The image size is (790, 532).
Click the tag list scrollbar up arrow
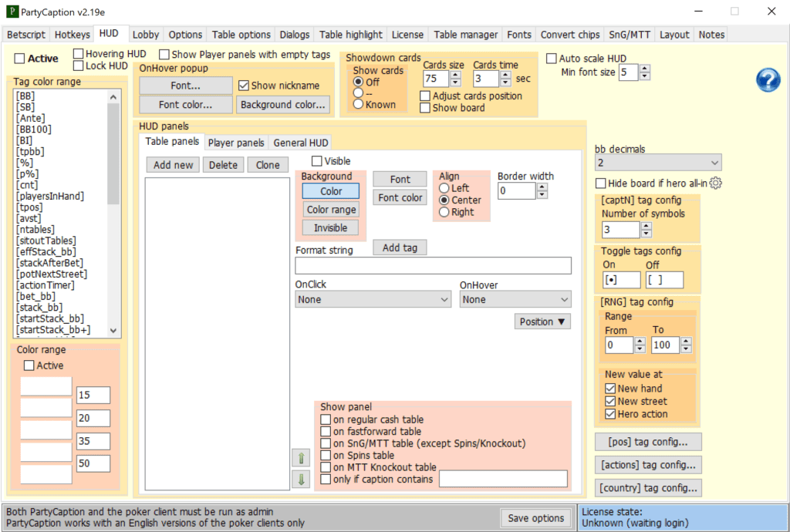point(113,97)
